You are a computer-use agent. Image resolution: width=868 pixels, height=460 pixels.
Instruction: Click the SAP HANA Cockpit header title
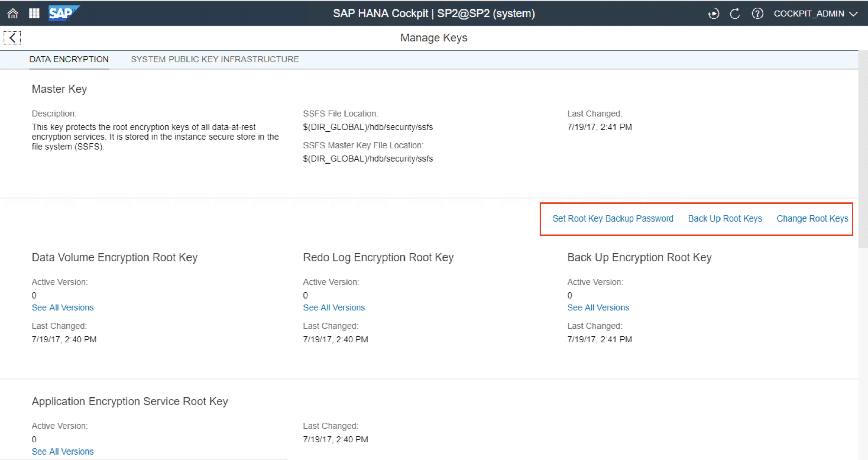[434, 14]
